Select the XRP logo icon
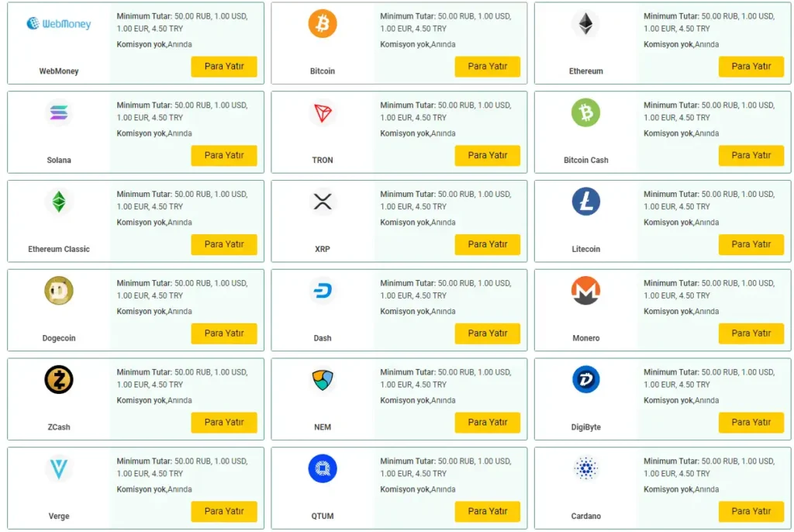 tap(323, 202)
